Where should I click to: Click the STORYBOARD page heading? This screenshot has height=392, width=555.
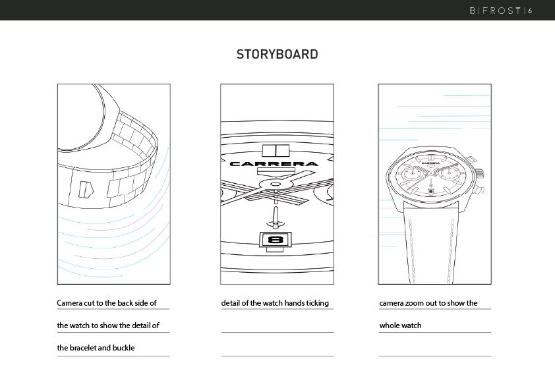coord(277,54)
